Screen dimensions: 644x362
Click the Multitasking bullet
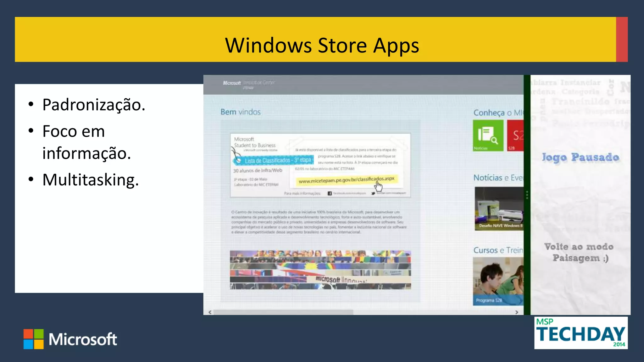(91, 180)
